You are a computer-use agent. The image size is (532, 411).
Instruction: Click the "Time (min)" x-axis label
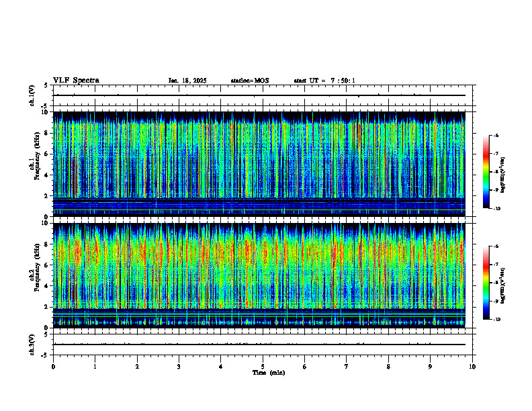(x=269, y=373)
